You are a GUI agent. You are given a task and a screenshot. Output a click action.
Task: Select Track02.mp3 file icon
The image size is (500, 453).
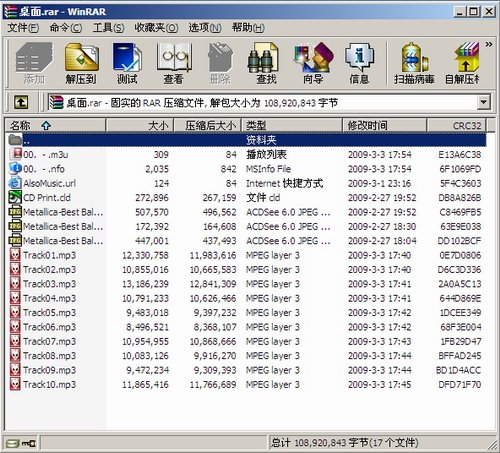tap(15, 269)
